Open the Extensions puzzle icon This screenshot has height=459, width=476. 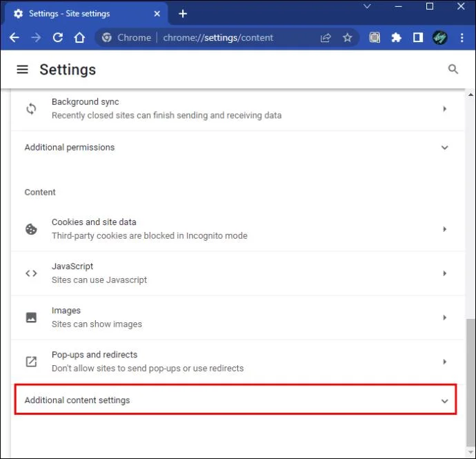pyautogui.click(x=396, y=38)
